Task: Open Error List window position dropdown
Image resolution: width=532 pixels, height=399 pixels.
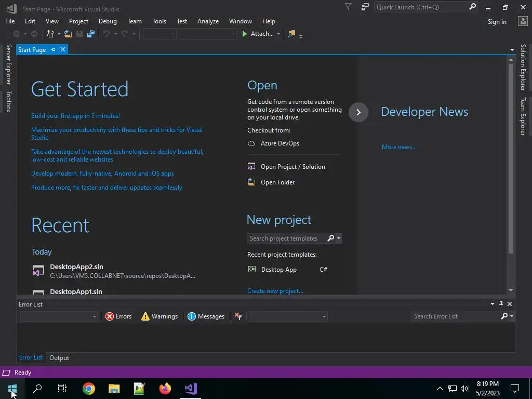Action: tap(493, 304)
